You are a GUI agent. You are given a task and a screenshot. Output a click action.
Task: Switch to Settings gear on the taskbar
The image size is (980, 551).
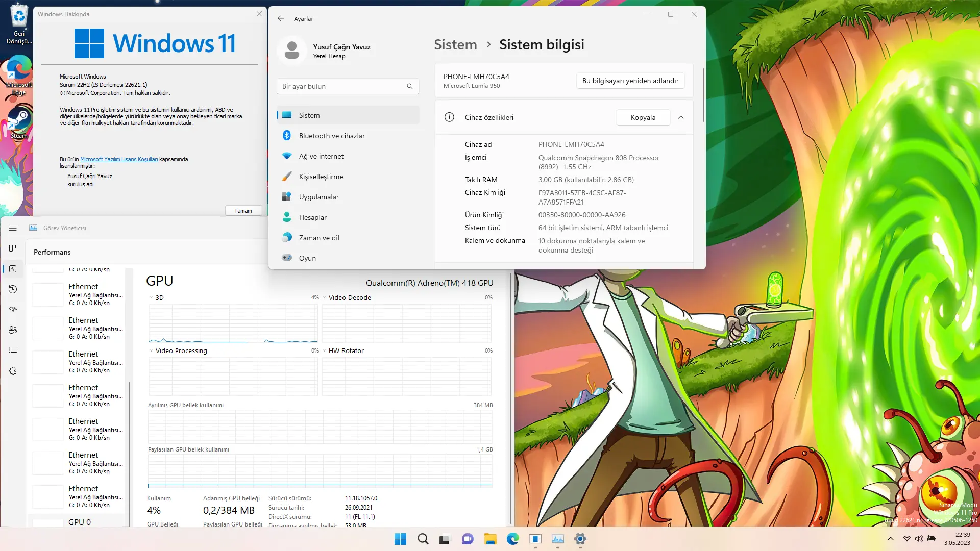[580, 539]
